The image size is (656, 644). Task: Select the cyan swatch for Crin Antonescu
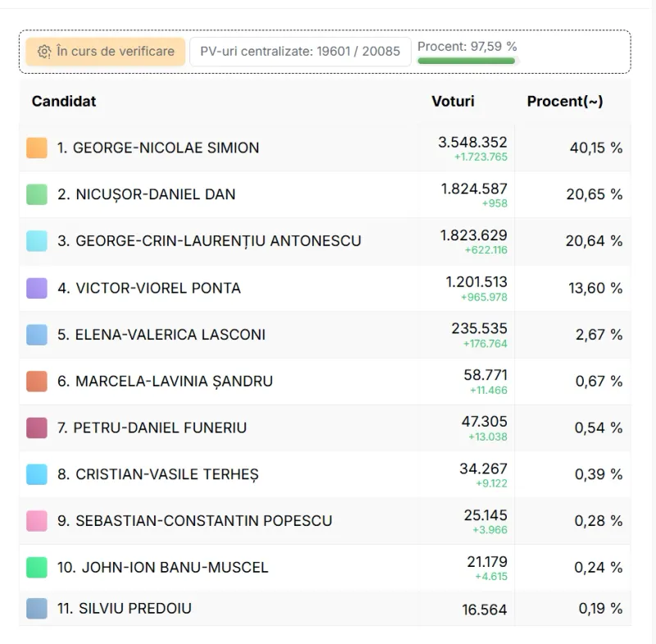(x=37, y=241)
